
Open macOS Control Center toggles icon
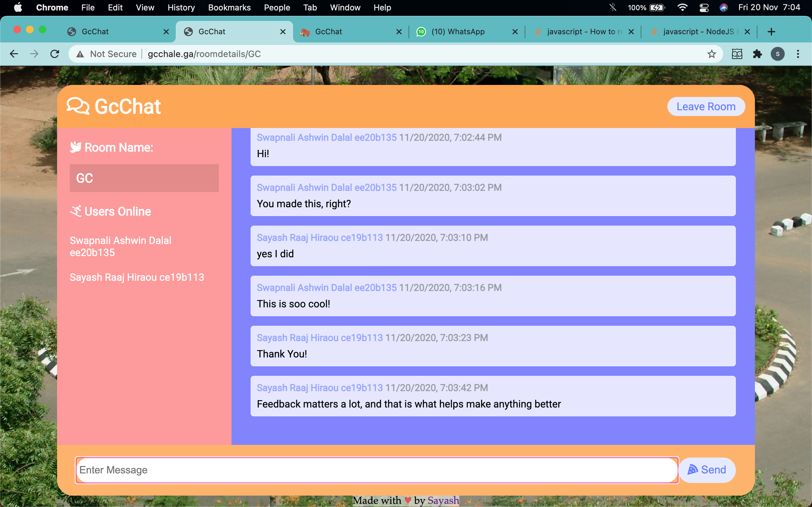click(704, 7)
